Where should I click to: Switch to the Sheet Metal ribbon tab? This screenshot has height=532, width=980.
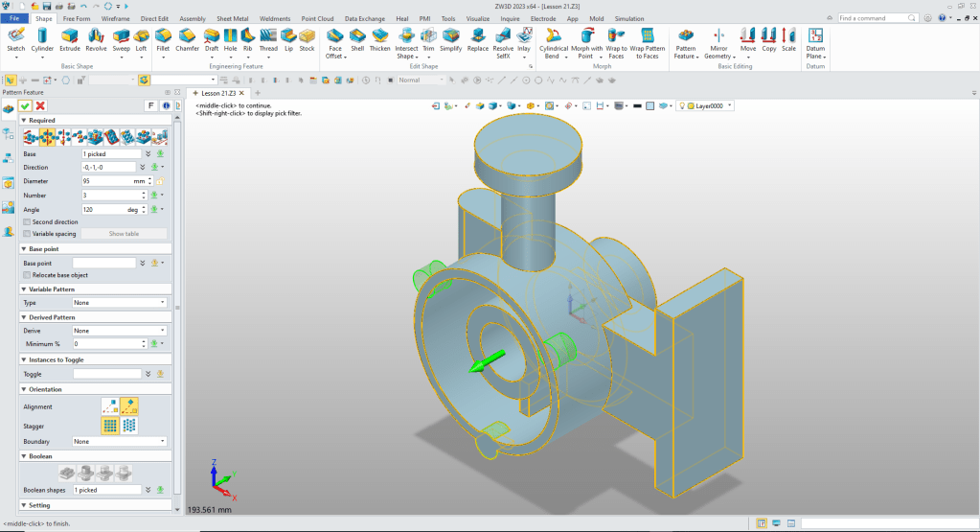coord(233,18)
